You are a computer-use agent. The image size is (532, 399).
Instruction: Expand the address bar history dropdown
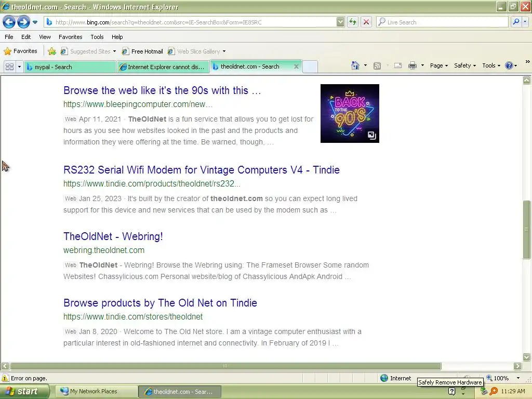(x=340, y=22)
